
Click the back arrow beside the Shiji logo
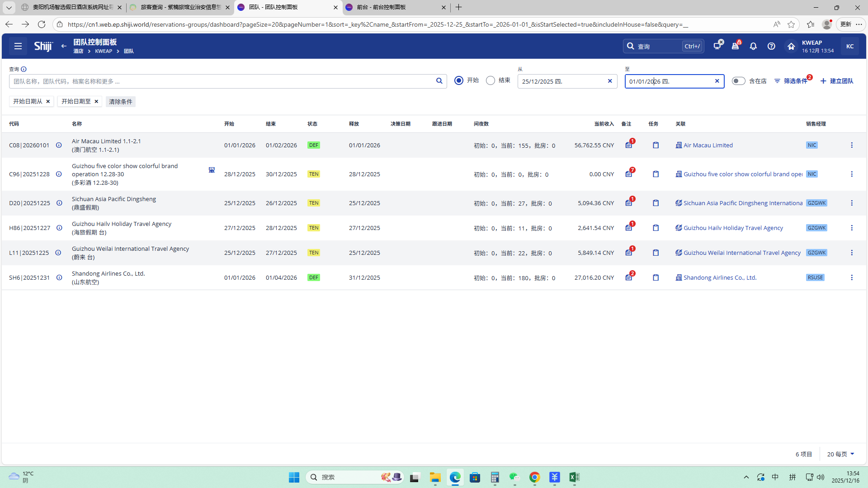pos(64,46)
